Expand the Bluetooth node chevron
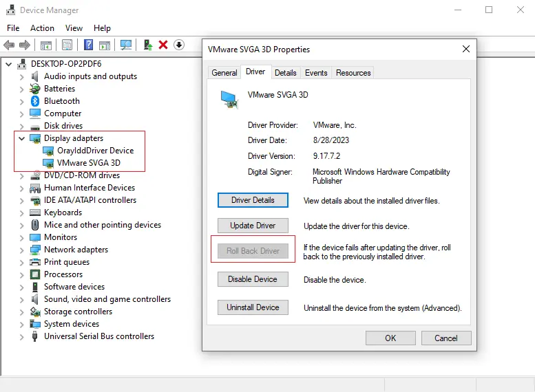Viewport: 535px width, 392px height. click(21, 102)
